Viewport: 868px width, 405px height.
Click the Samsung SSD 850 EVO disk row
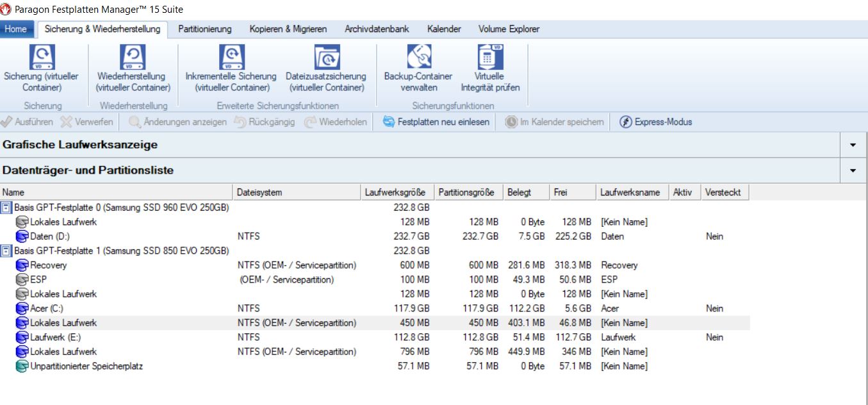point(375,251)
